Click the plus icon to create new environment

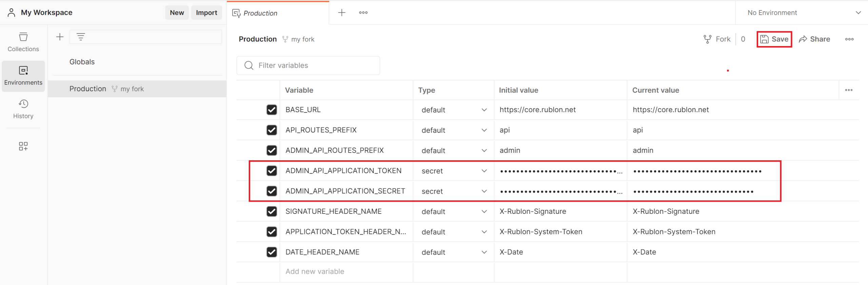coord(60,37)
